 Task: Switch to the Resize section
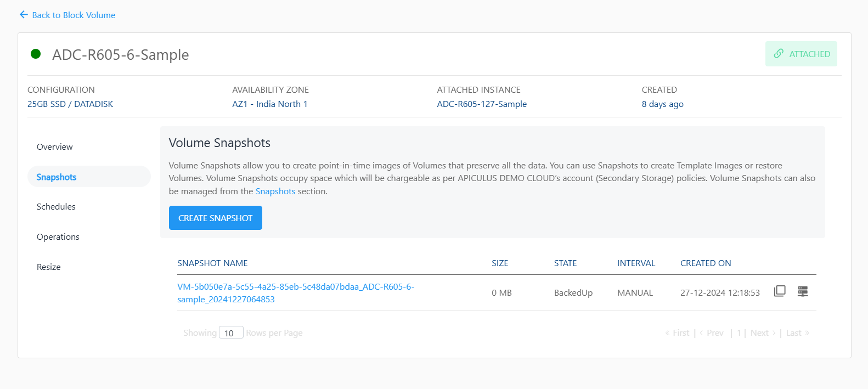click(49, 267)
